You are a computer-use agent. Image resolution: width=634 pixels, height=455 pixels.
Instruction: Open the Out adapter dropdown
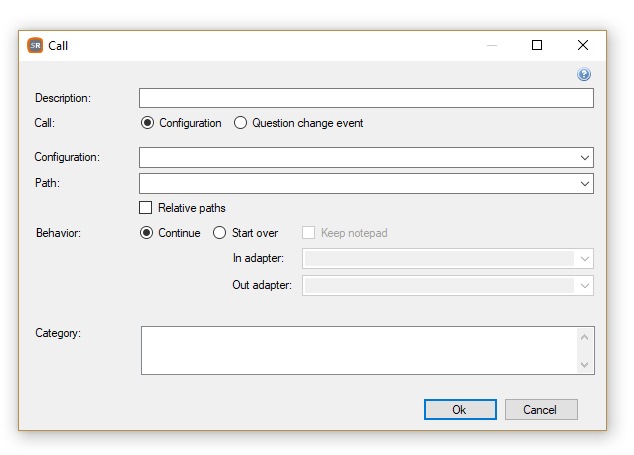click(x=585, y=286)
